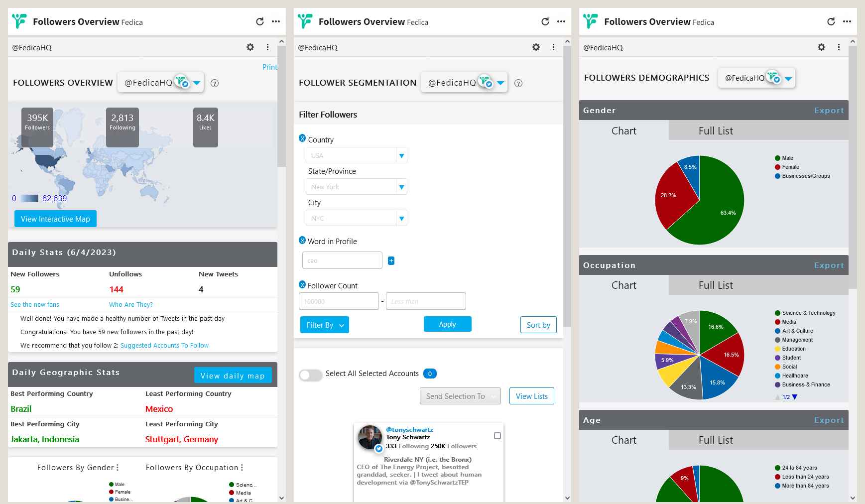Open settings gear in Follower Segmentation panel
This screenshot has width=865, height=504.
point(536,47)
